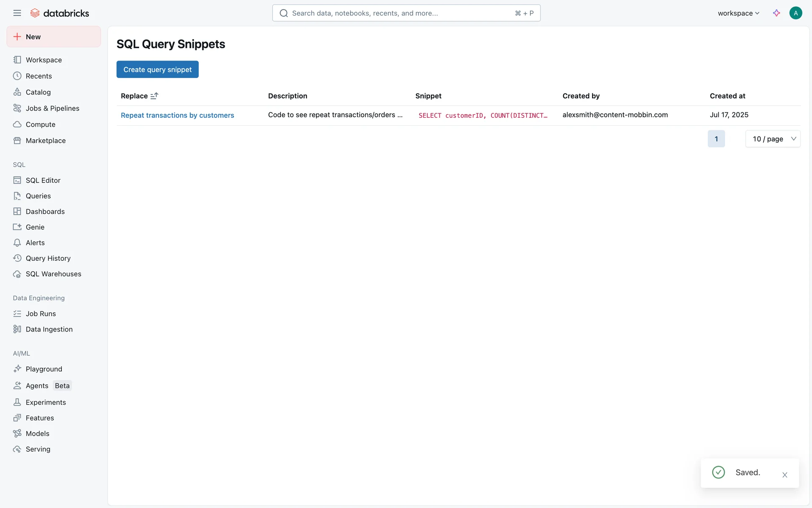Select Dashboards in the sidebar

point(45,212)
